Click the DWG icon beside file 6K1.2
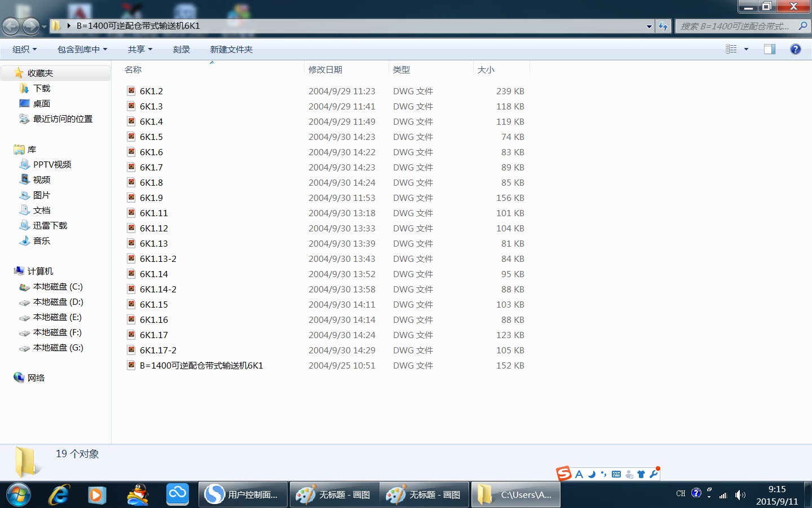The height and width of the screenshot is (508, 812). click(131, 91)
